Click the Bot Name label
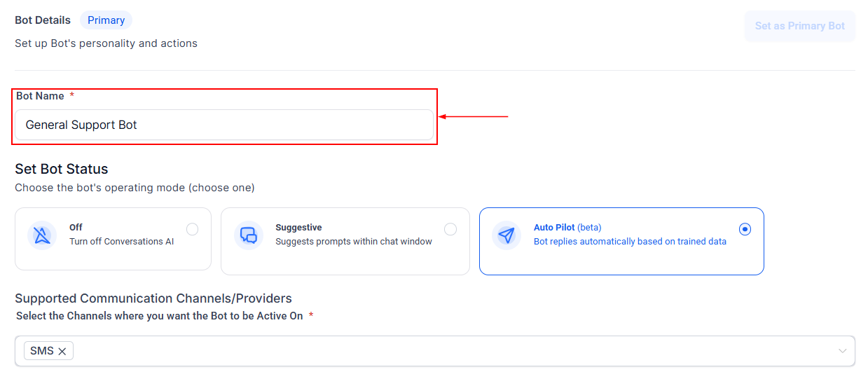The image size is (868, 379). click(40, 96)
